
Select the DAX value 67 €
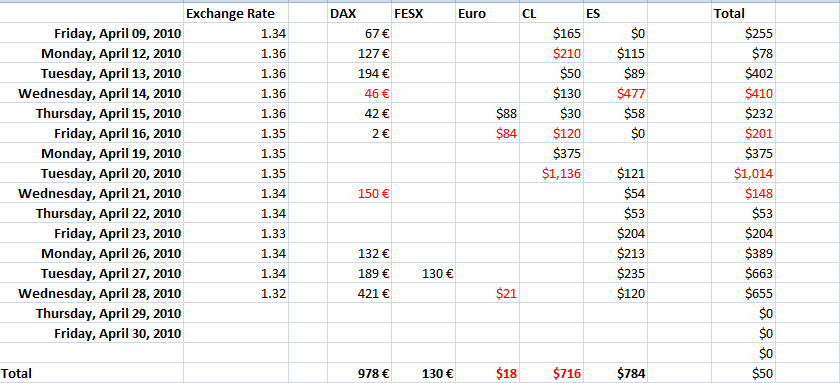[x=358, y=34]
